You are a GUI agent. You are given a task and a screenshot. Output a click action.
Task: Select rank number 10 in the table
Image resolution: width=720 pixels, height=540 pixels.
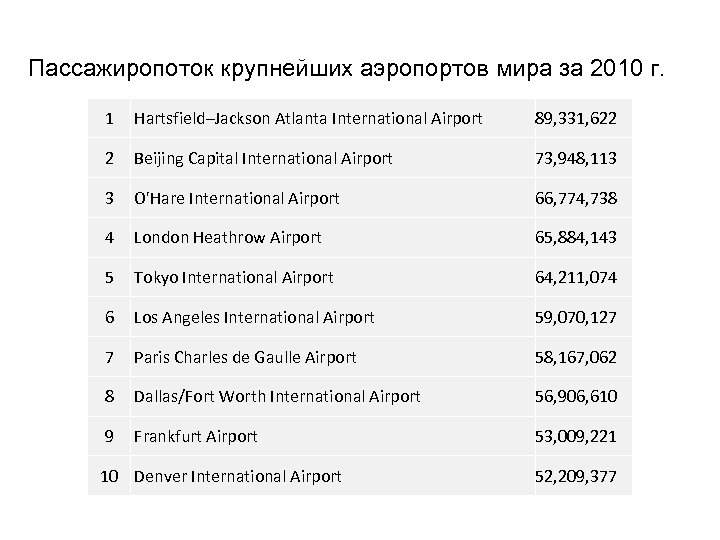[x=111, y=477]
